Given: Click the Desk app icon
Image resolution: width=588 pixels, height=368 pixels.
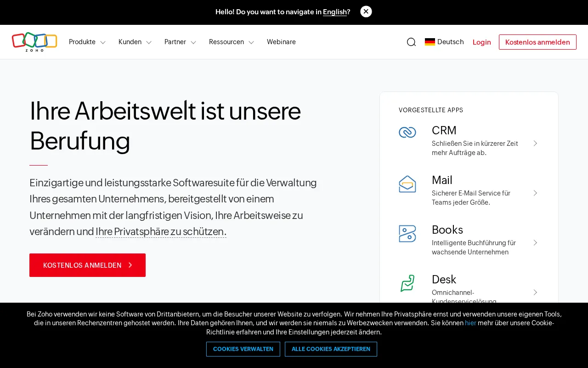Looking at the screenshot, I should pyautogui.click(x=407, y=283).
